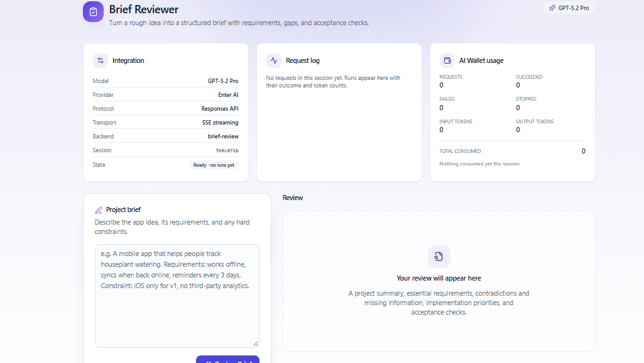The width and height of the screenshot is (644, 363).
Task: Focus the project brief text area
Action: point(177,296)
